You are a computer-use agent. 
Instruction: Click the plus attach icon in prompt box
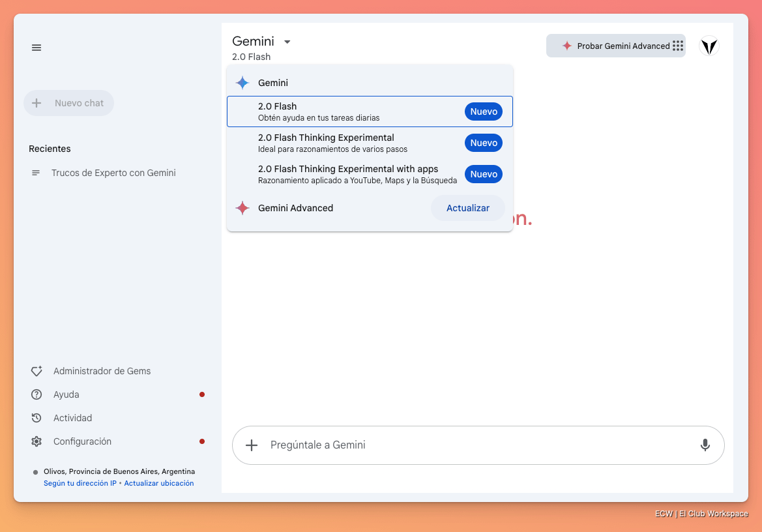click(x=251, y=445)
